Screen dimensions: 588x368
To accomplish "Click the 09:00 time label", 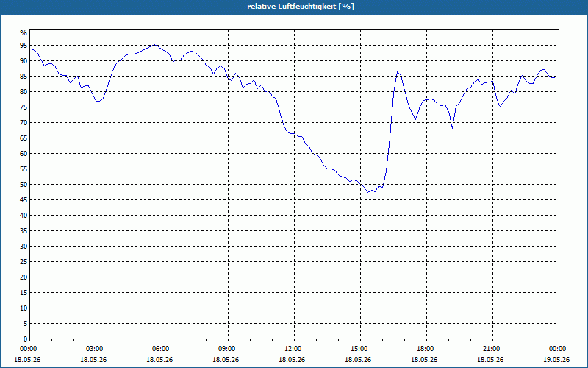I will coord(228,349).
